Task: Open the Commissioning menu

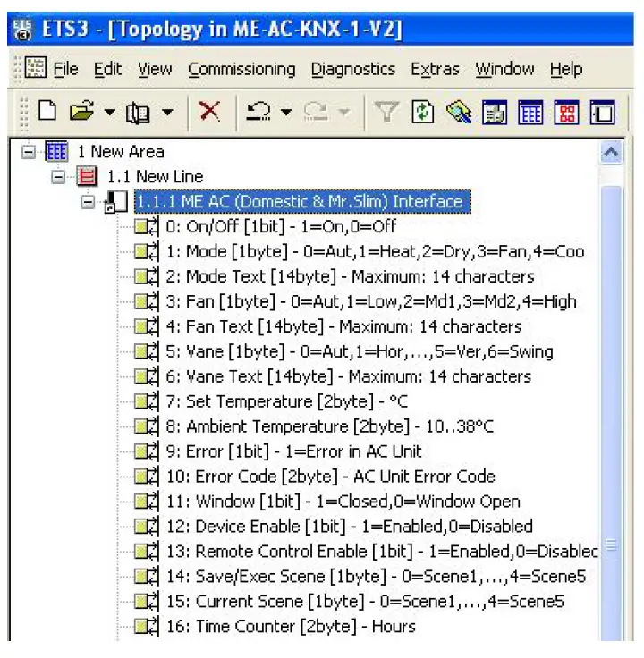Action: pos(241,69)
